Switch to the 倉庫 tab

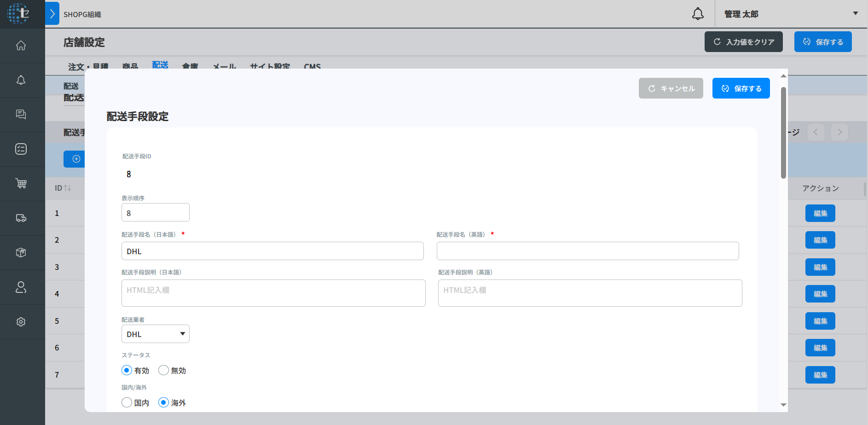click(190, 66)
